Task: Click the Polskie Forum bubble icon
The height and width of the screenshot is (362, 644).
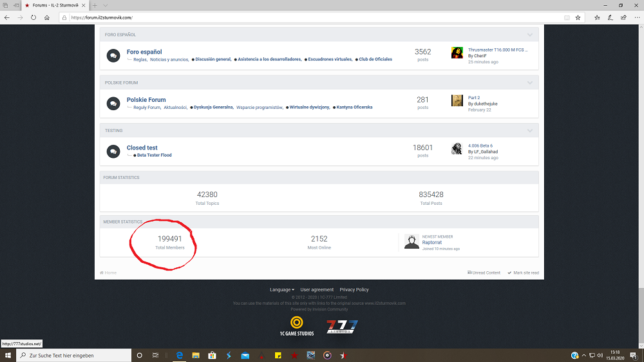Action: 113,104
